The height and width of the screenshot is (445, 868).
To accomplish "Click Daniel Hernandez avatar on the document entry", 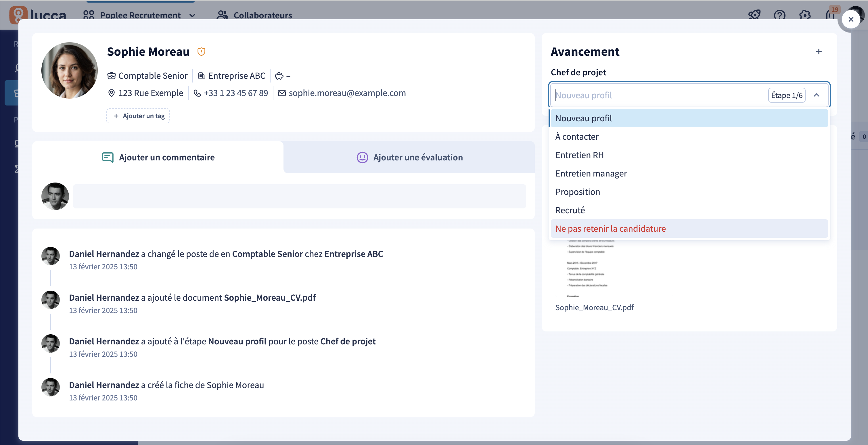I will click(x=51, y=300).
